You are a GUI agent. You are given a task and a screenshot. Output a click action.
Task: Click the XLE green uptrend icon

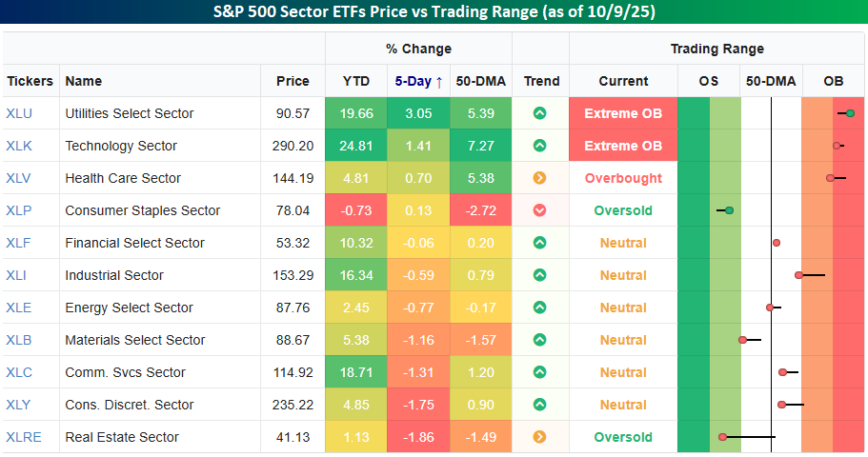(539, 308)
